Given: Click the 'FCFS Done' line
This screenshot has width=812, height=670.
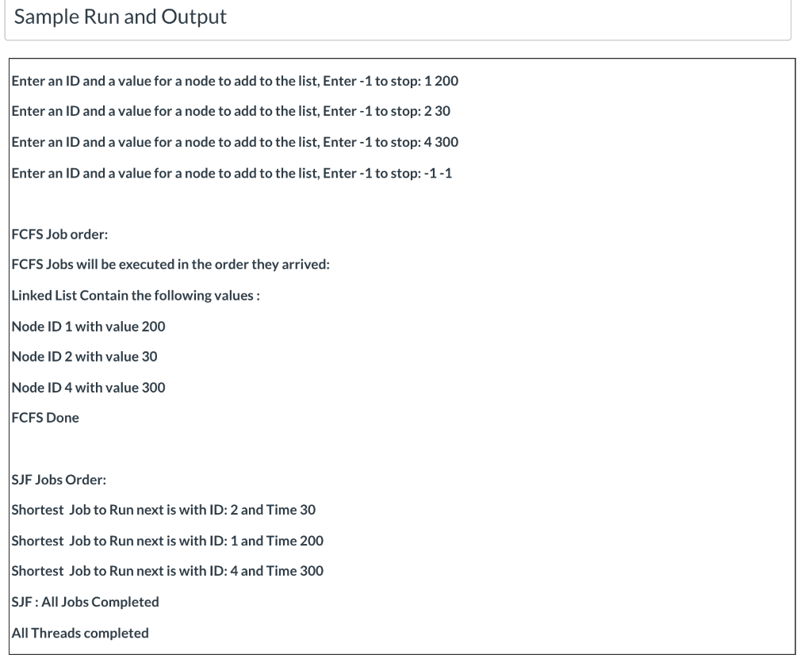Looking at the screenshot, I should click(45, 418).
